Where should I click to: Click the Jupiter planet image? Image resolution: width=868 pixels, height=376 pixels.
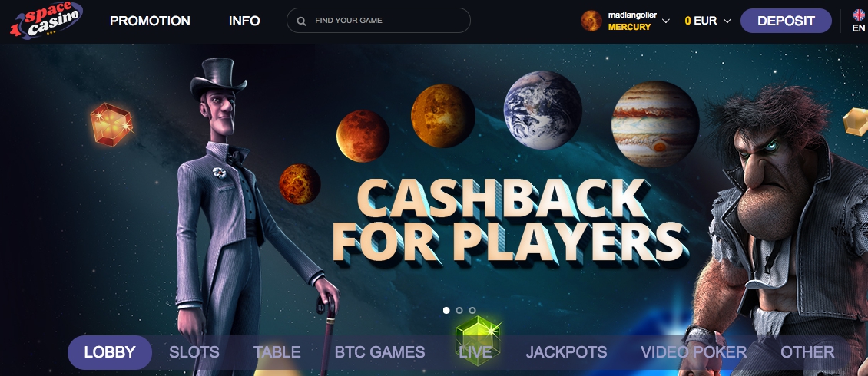pos(655,124)
